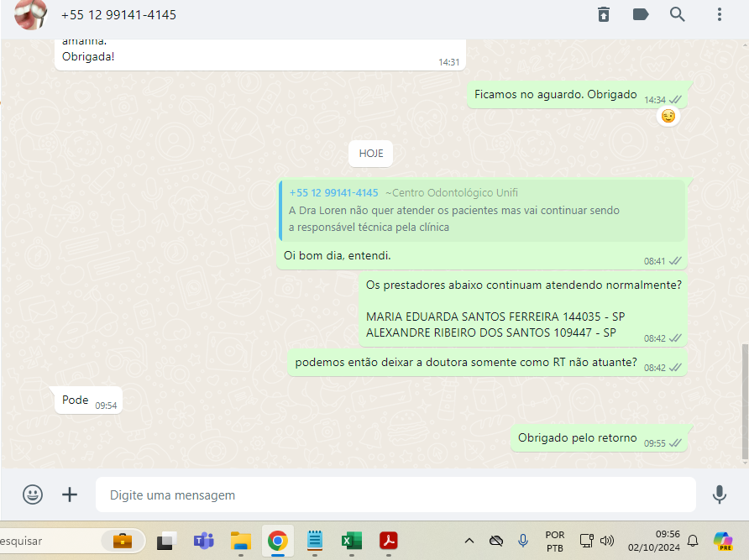Open the emoji picker
749x560 pixels.
pyautogui.click(x=33, y=495)
